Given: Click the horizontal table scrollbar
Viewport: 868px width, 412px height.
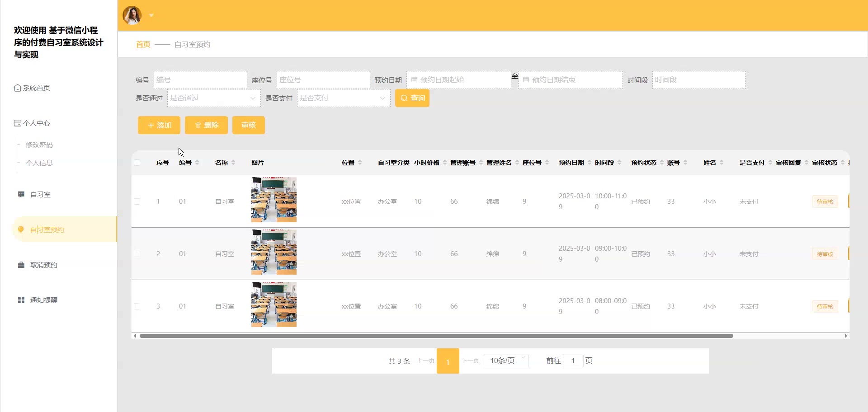Looking at the screenshot, I should point(436,336).
